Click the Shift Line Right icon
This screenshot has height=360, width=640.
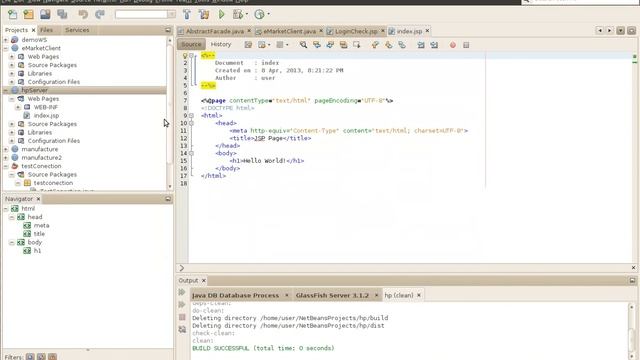tap(434, 45)
